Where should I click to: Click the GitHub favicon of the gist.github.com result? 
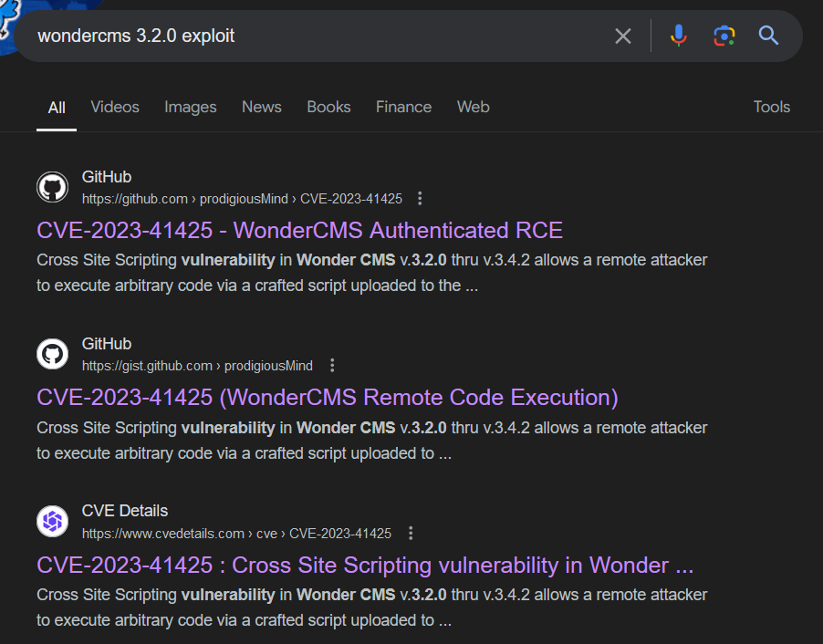pos(53,354)
